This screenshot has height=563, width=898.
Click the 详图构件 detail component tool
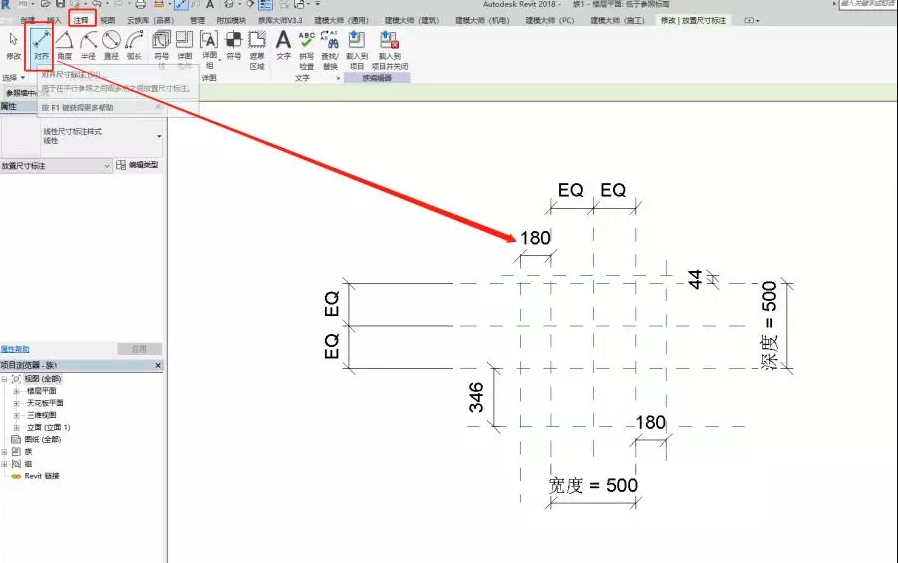[184, 49]
